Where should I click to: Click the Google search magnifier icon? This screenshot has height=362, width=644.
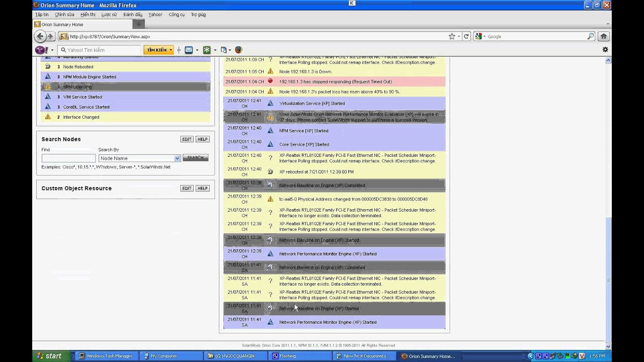[591, 36]
